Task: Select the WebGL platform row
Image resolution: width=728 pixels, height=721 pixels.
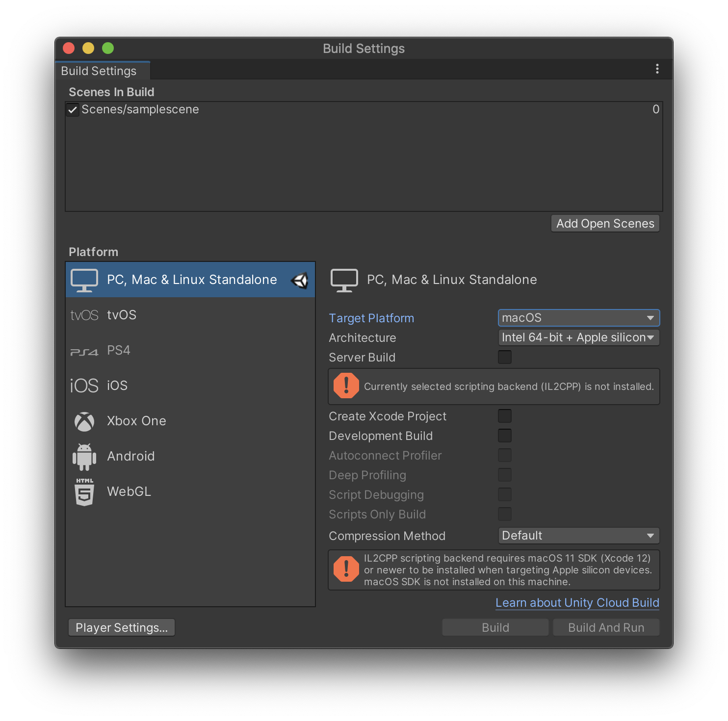Action: click(190, 491)
